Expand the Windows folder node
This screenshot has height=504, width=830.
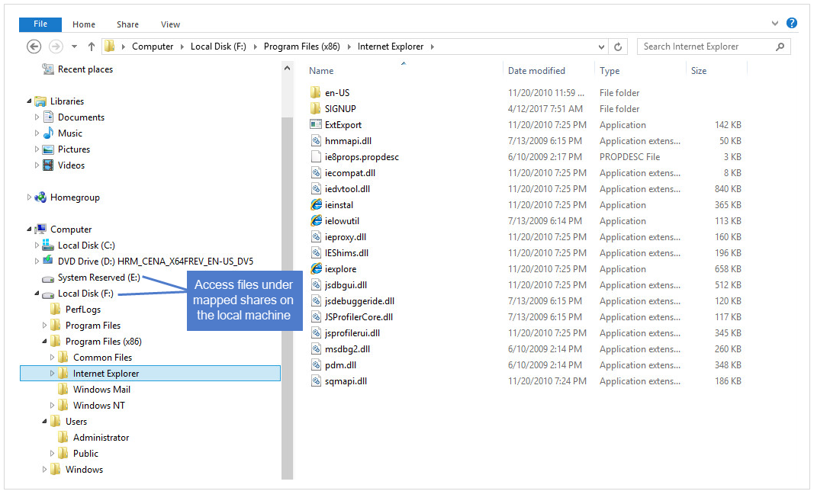(44, 469)
